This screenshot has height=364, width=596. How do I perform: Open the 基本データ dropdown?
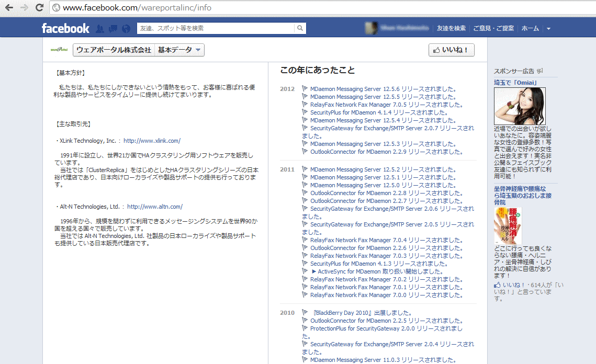click(x=179, y=50)
